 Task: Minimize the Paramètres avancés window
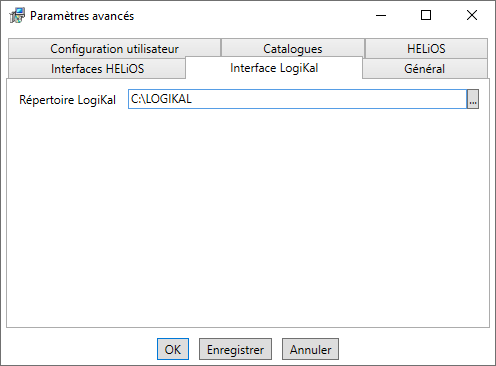pyautogui.click(x=381, y=15)
